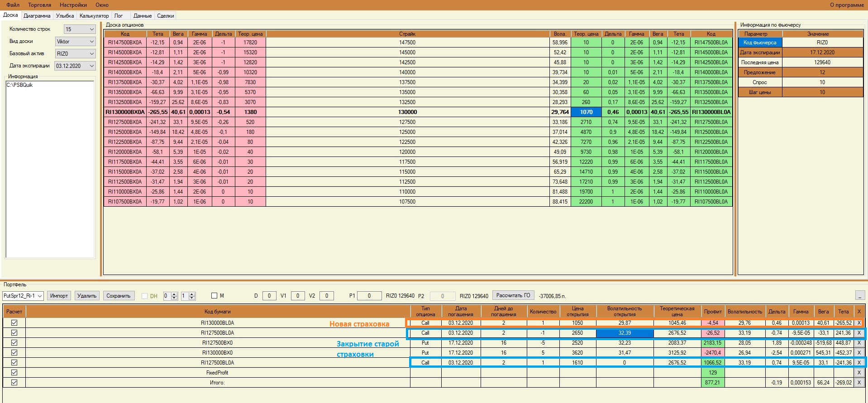Collapse the portfolio panel with the underscore button
Image resolution: width=868 pixels, height=403 pixels.
[x=860, y=295]
